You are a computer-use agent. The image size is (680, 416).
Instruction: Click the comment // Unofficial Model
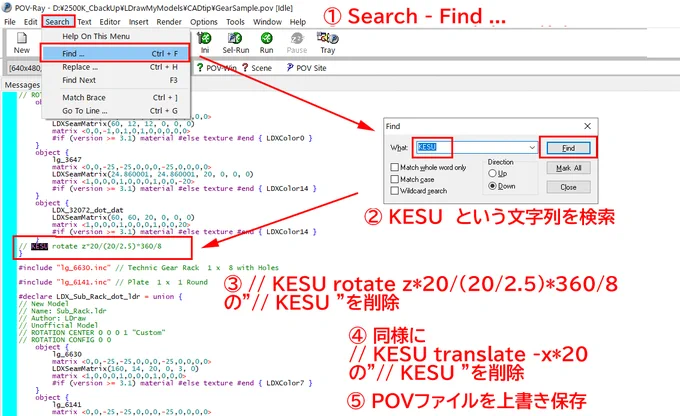58,325
